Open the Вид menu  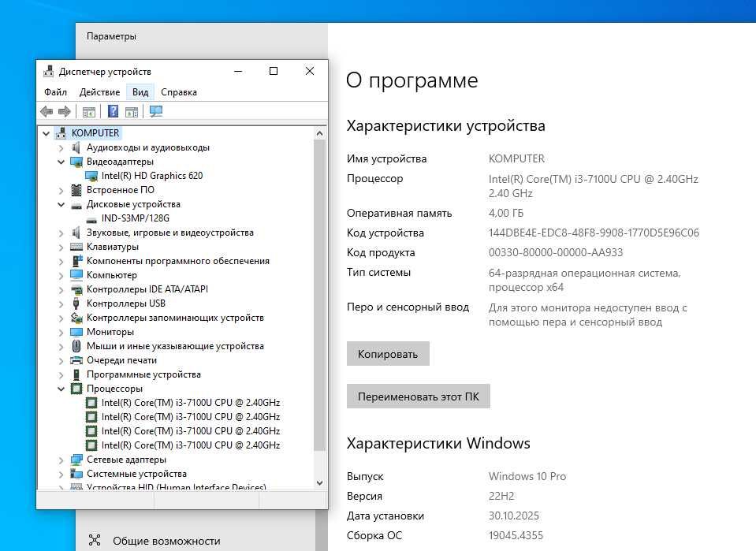pos(140,92)
